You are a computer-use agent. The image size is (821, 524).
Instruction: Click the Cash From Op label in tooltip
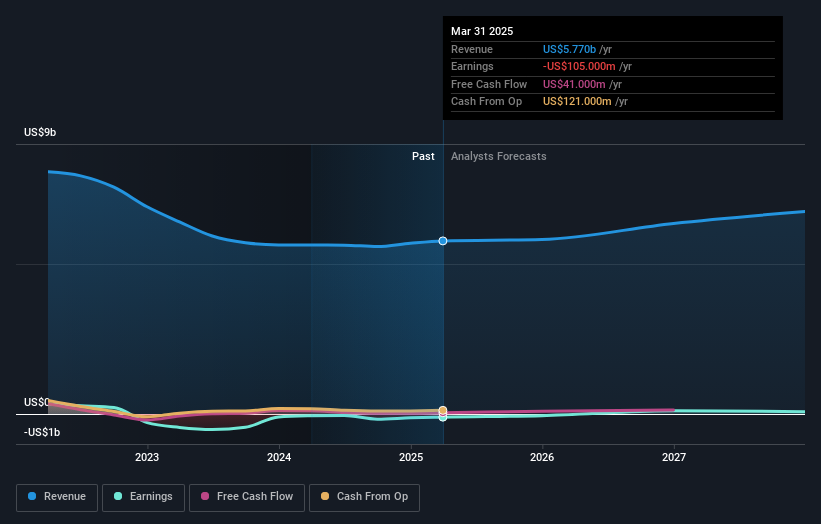pyautogui.click(x=486, y=102)
